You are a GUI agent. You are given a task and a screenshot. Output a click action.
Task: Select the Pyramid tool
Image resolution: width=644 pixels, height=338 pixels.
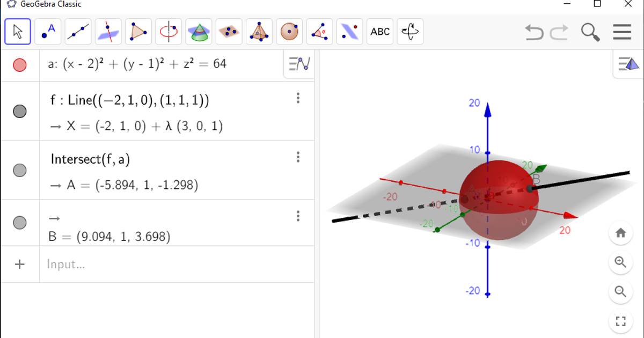tap(259, 32)
